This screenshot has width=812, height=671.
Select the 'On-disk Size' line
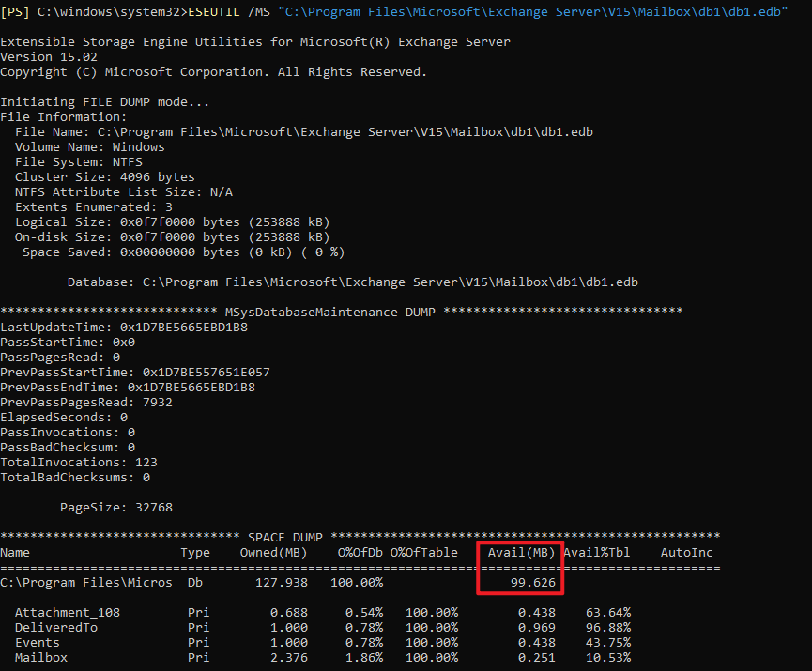click(x=173, y=237)
